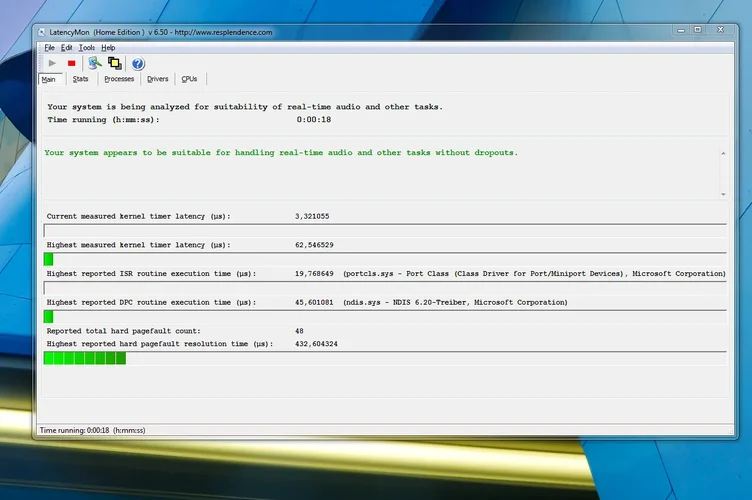Select the Main tab
This screenshot has width=752, height=500.
pos(48,79)
